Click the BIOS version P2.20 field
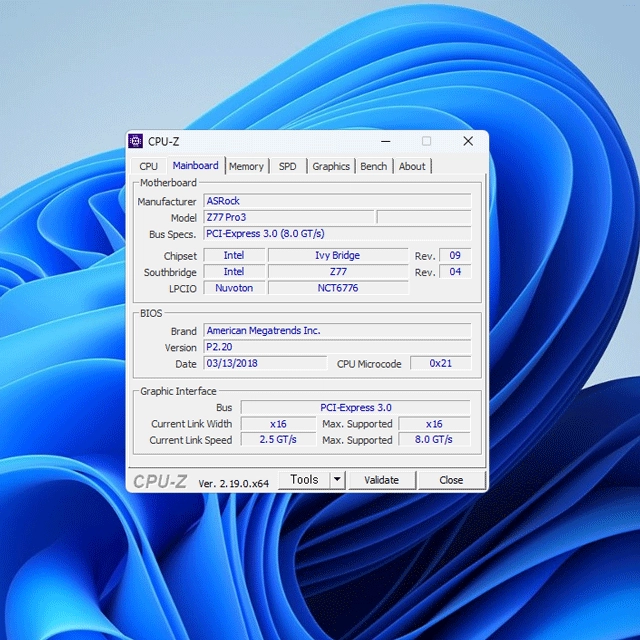Image resolution: width=640 pixels, height=640 pixels. pyautogui.click(x=337, y=347)
